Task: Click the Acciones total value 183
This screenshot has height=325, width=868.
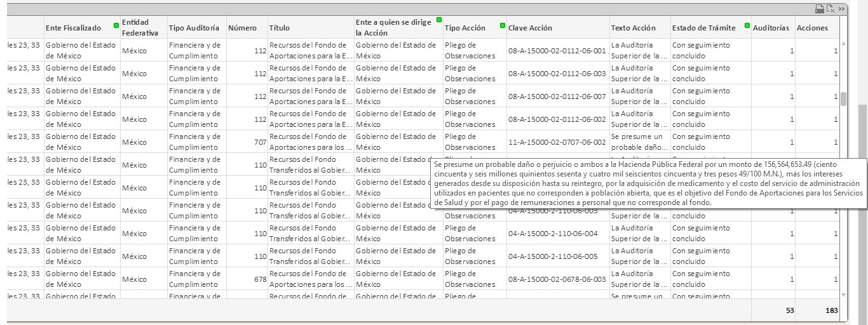Action: (832, 311)
